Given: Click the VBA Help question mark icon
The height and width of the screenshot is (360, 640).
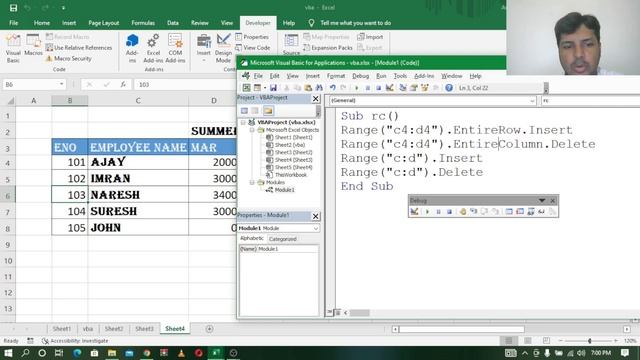Looking at the screenshot, I should coord(449,88).
